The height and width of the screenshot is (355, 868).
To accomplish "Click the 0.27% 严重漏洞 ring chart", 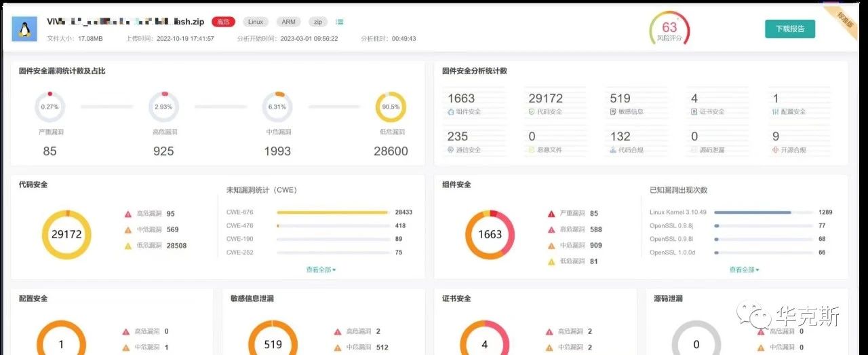I will pos(50,107).
